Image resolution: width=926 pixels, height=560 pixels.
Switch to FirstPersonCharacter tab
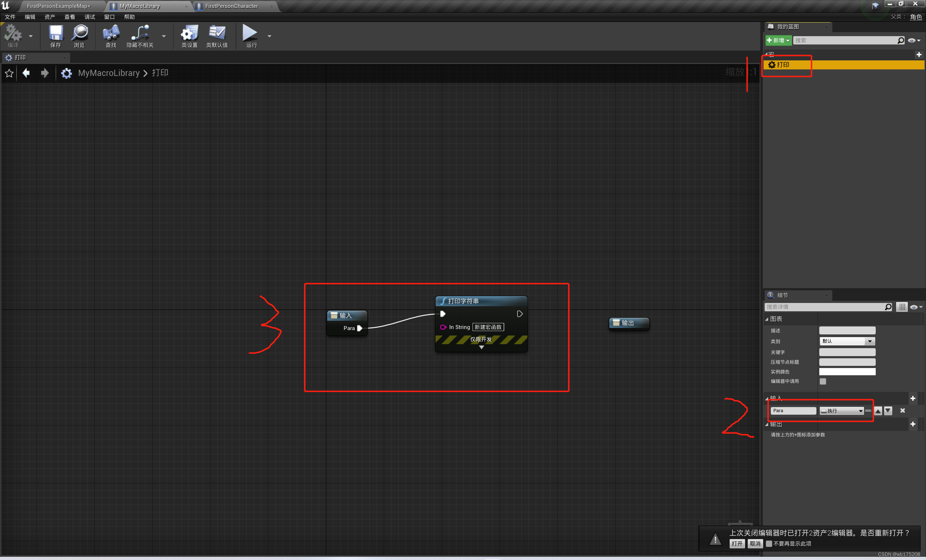tap(231, 6)
